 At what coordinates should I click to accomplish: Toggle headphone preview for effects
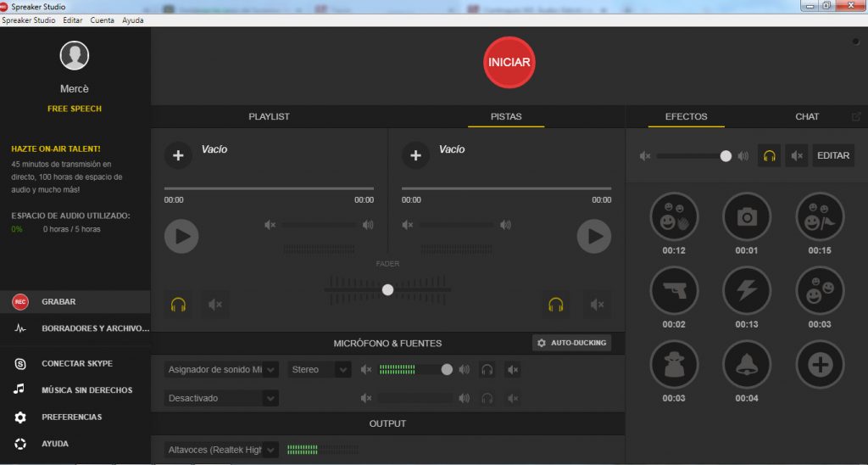[769, 156]
